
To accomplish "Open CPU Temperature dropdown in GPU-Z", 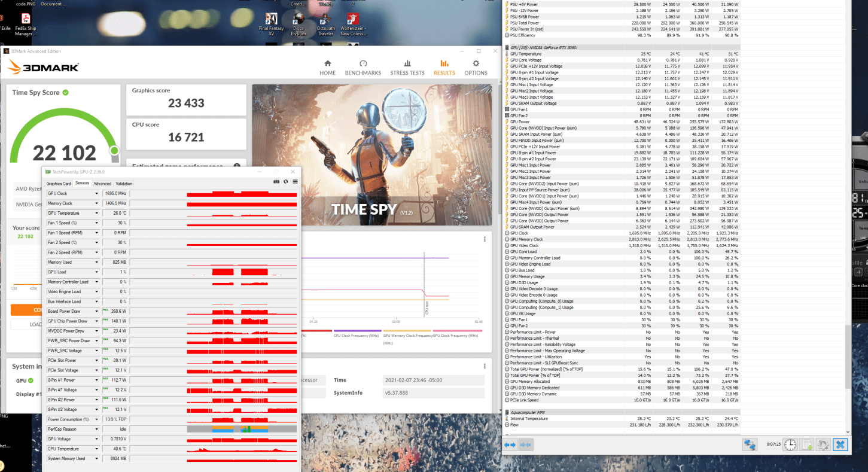I will click(96, 449).
